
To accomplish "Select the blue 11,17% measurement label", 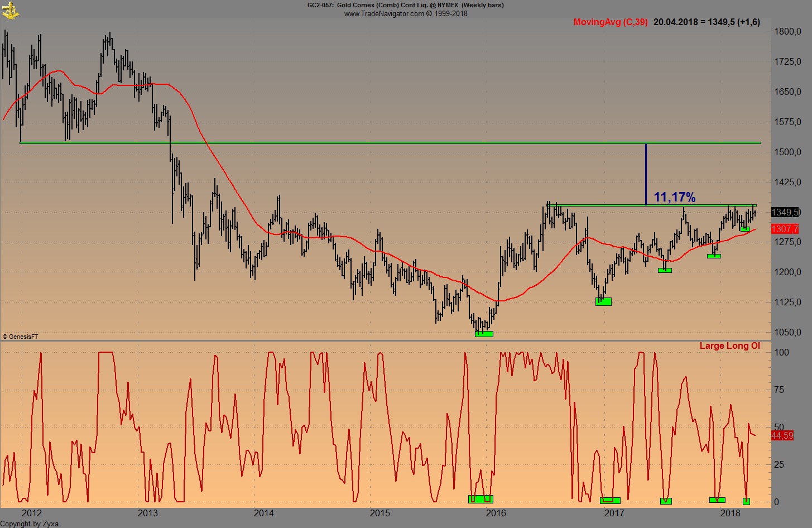I will tap(675, 196).
